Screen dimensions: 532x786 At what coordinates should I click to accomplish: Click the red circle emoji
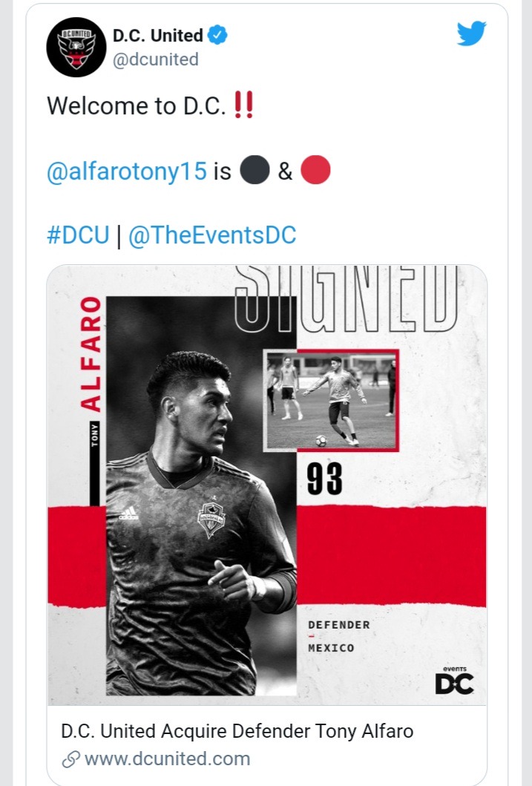[315, 170]
